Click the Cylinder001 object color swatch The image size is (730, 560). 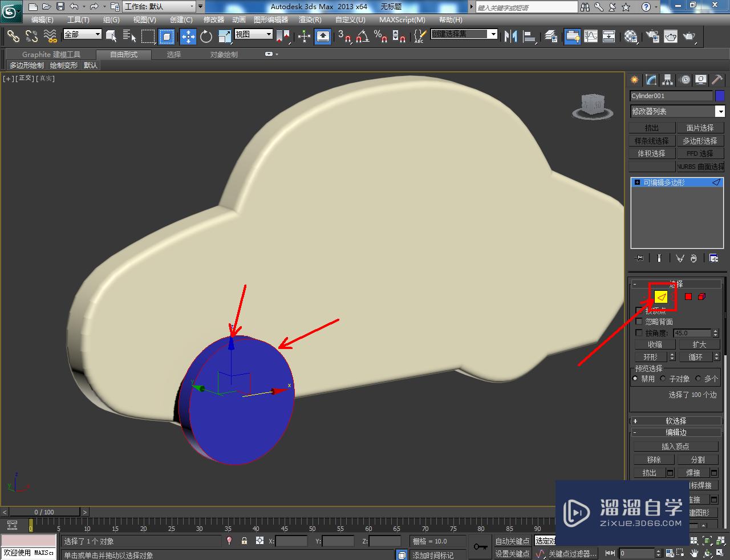720,96
